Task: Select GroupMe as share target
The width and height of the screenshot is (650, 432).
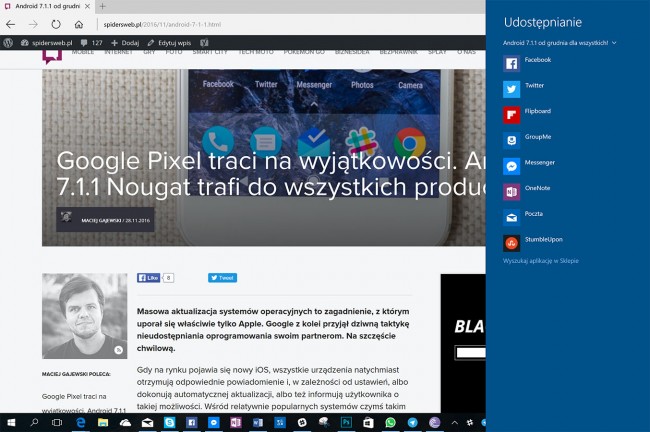Action: [x=527, y=141]
